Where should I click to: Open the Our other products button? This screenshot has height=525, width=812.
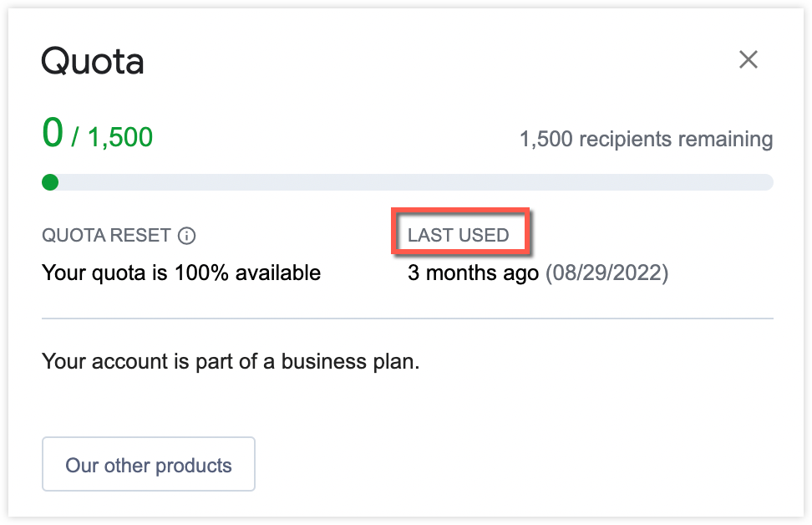point(149,465)
